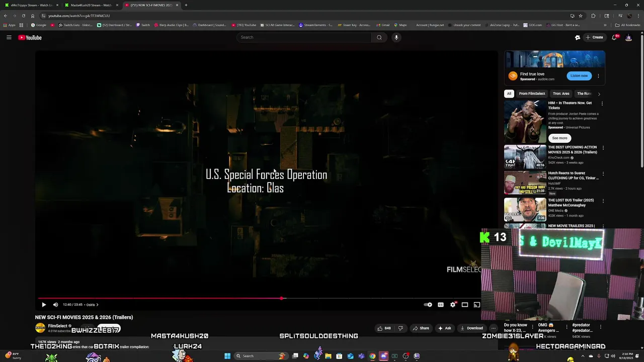Select the All filter chip
Screen dimensions: 644x362
(509, 94)
